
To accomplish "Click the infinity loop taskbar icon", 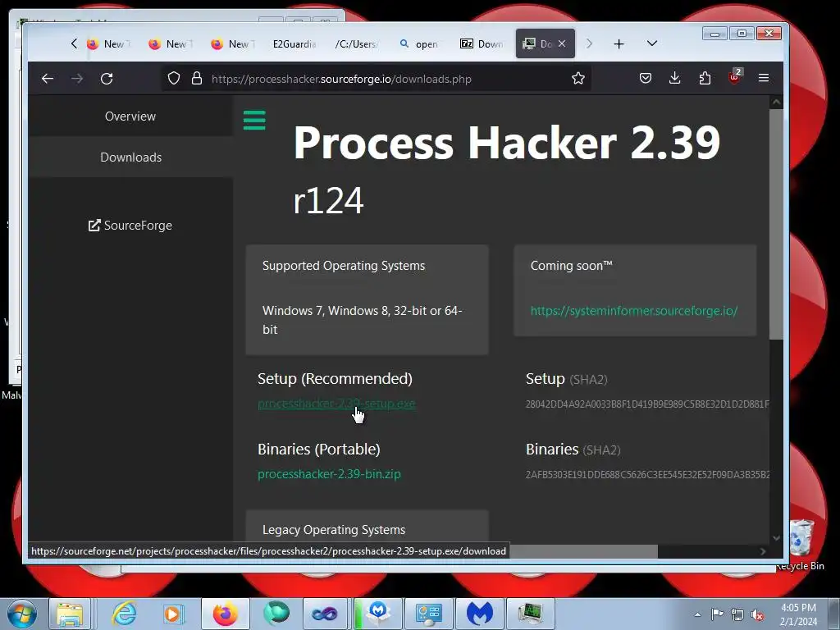I will click(x=326, y=614).
